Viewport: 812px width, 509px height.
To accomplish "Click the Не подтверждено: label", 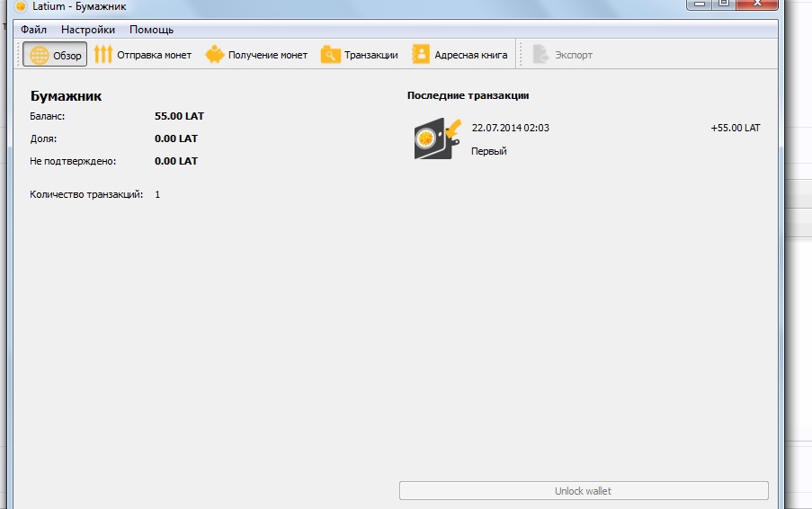I will coord(73,162).
